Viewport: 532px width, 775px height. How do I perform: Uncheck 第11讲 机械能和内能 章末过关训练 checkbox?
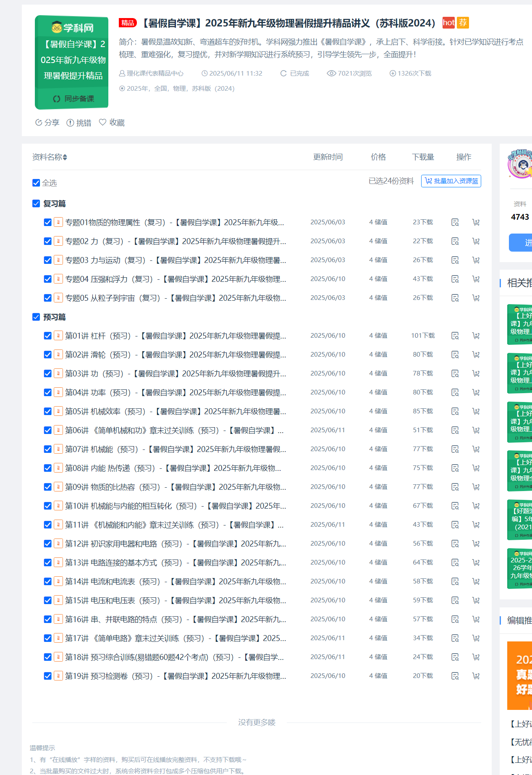[48, 525]
